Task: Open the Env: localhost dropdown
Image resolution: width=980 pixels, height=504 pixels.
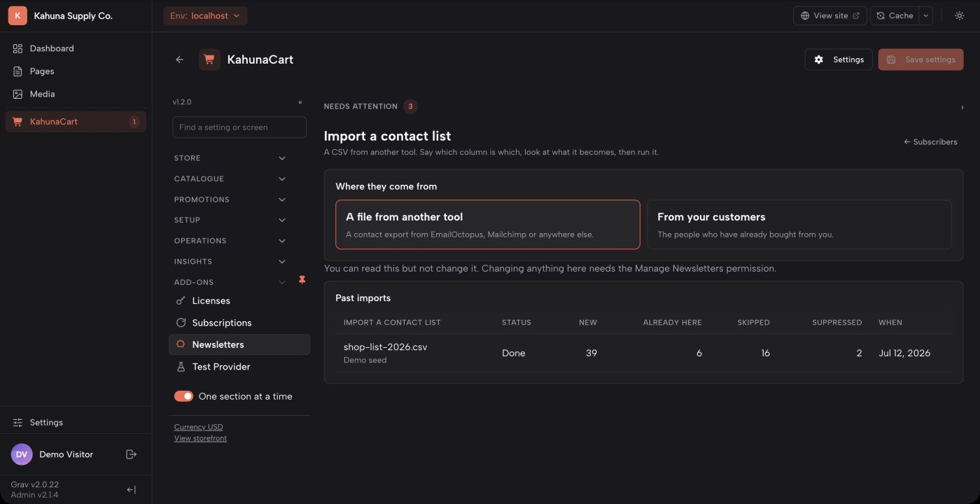Action: pos(206,15)
